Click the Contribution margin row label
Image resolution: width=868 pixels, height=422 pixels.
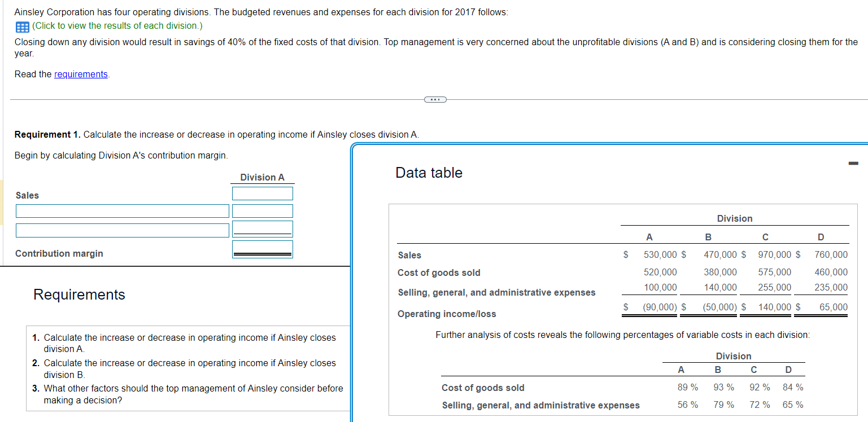point(59,253)
